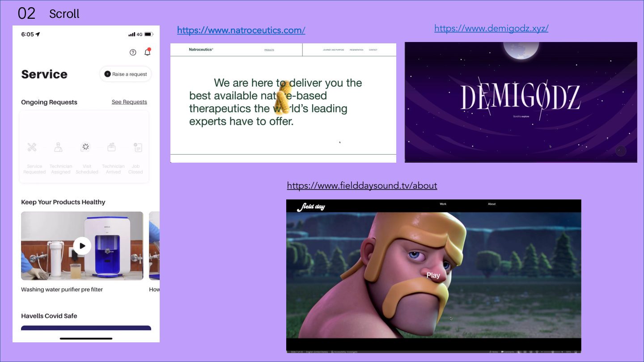Open the fielddaysound.tv/about link
Viewport: 644px width, 362px height.
tap(362, 185)
